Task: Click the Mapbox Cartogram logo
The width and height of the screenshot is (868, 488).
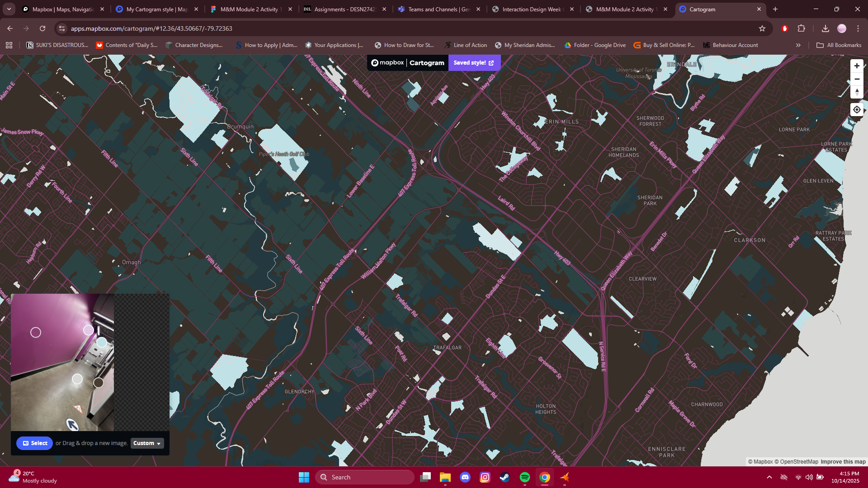Action: click(x=406, y=63)
